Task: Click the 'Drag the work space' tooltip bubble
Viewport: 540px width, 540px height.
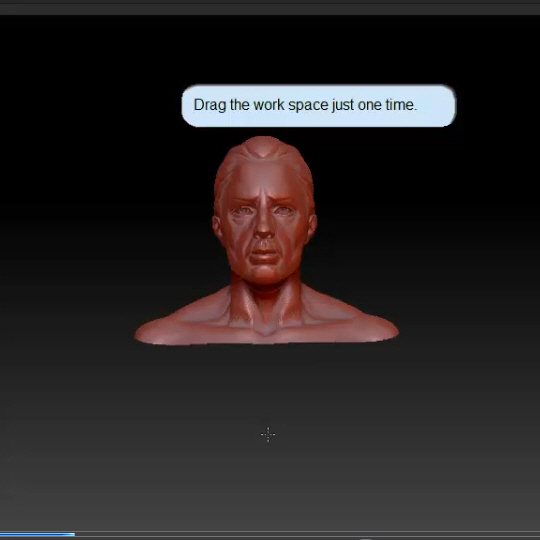Action: point(319,106)
